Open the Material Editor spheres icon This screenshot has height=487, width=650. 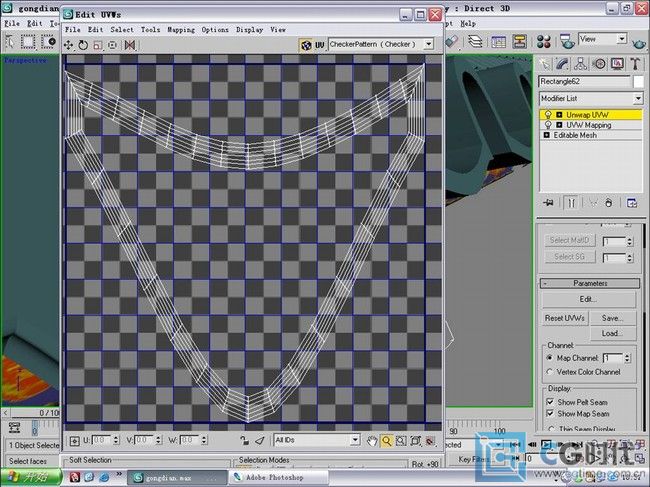[x=543, y=41]
